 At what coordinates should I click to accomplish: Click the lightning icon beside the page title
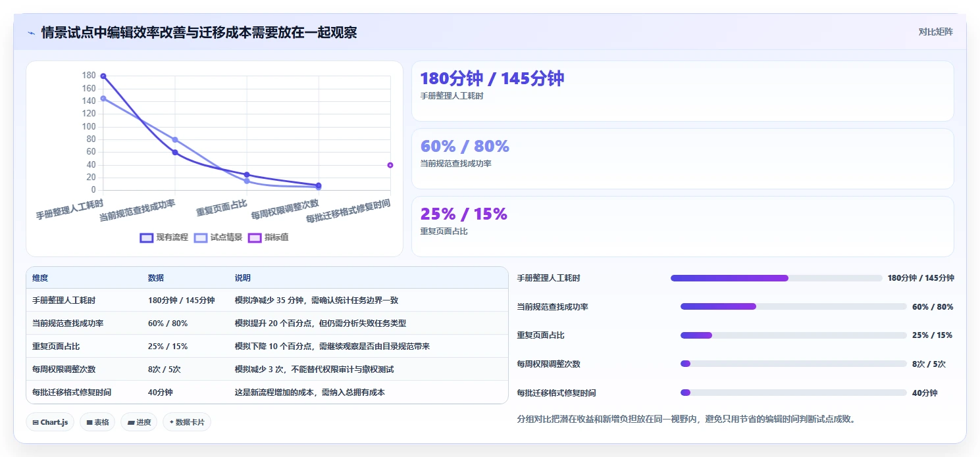pos(31,32)
